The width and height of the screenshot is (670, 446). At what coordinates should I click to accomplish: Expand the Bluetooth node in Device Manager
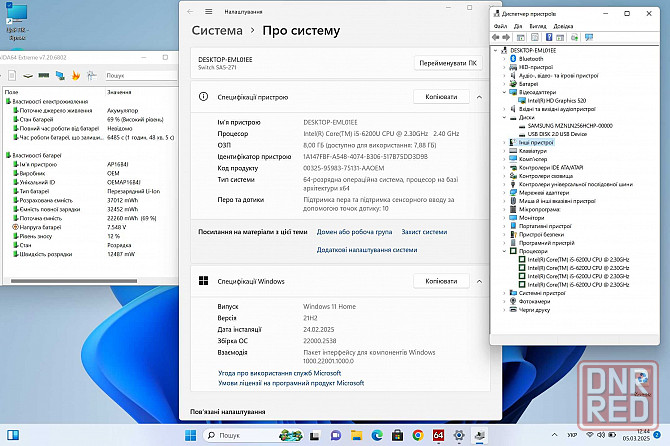coord(504,59)
